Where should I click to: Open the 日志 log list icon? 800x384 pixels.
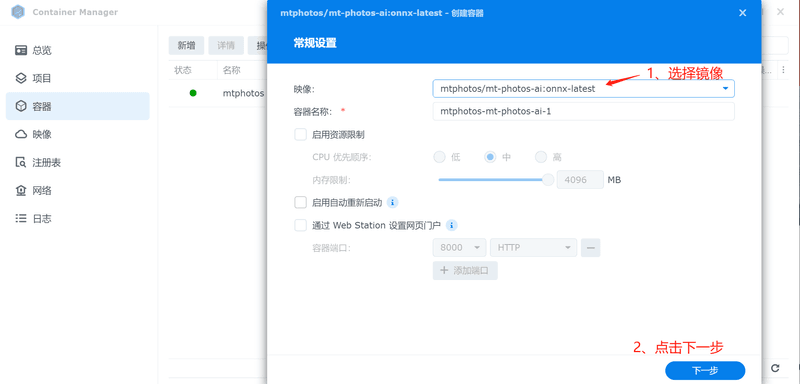(x=20, y=219)
